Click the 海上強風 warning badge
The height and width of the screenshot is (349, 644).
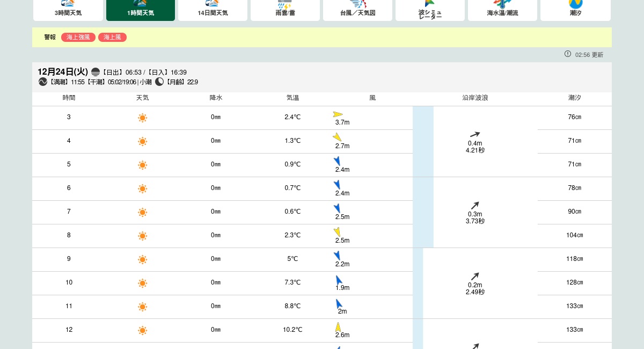pyautogui.click(x=78, y=37)
